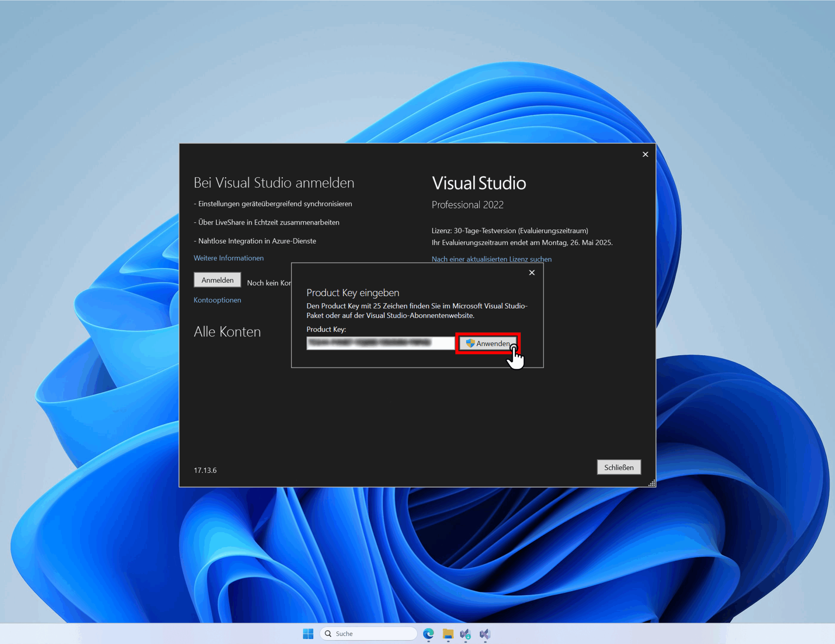Switch to the Visual Studio taskbar icon

(485, 634)
